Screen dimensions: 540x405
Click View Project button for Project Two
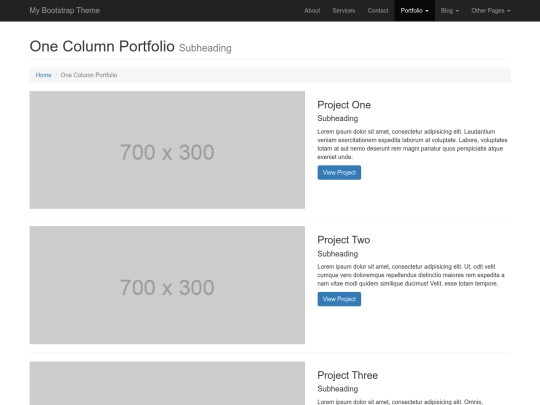(339, 299)
